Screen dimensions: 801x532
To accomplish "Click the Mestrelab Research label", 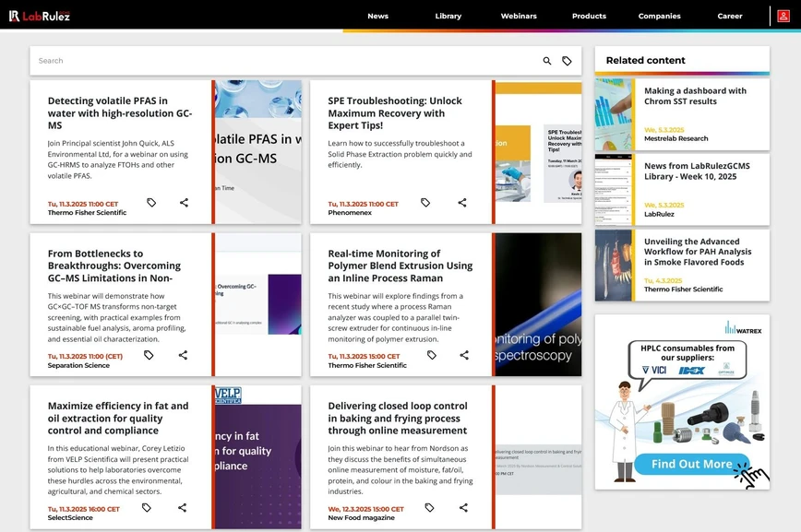I will (x=675, y=138).
